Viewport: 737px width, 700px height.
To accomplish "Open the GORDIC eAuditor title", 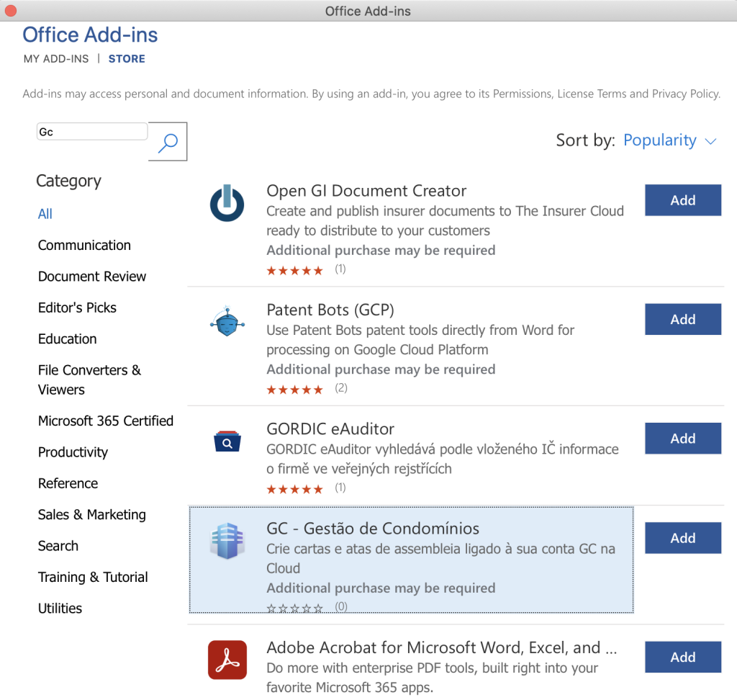I will tap(330, 429).
